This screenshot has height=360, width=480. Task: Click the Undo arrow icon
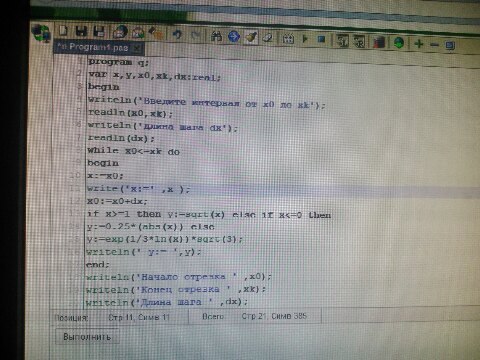coord(177,34)
